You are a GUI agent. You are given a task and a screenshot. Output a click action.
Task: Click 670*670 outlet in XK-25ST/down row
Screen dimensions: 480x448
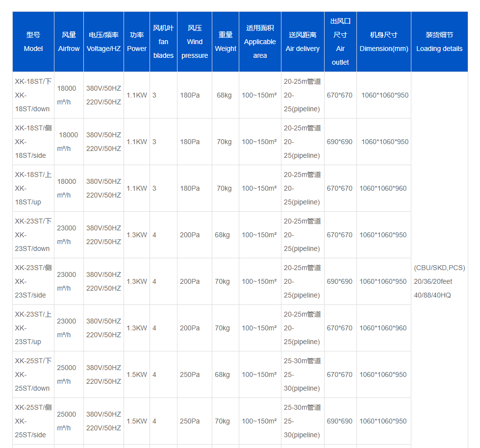pos(339,374)
